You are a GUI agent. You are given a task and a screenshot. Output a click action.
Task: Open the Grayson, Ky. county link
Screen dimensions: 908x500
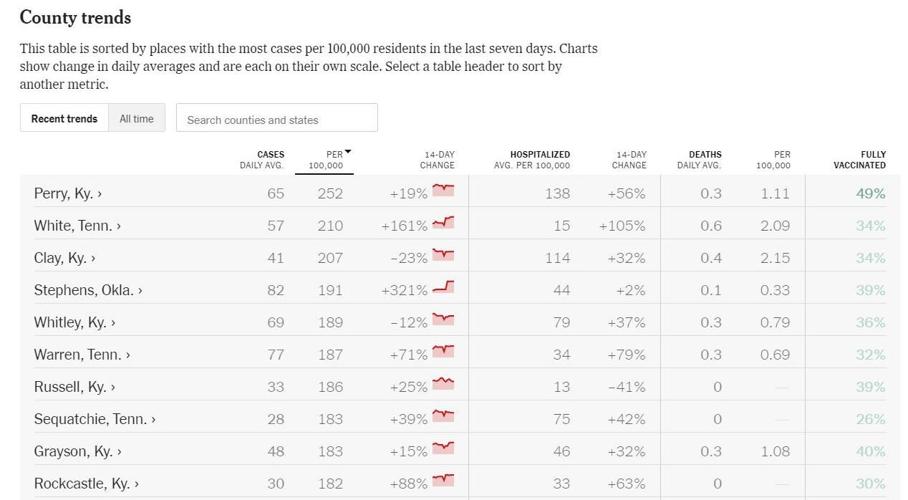(77, 451)
